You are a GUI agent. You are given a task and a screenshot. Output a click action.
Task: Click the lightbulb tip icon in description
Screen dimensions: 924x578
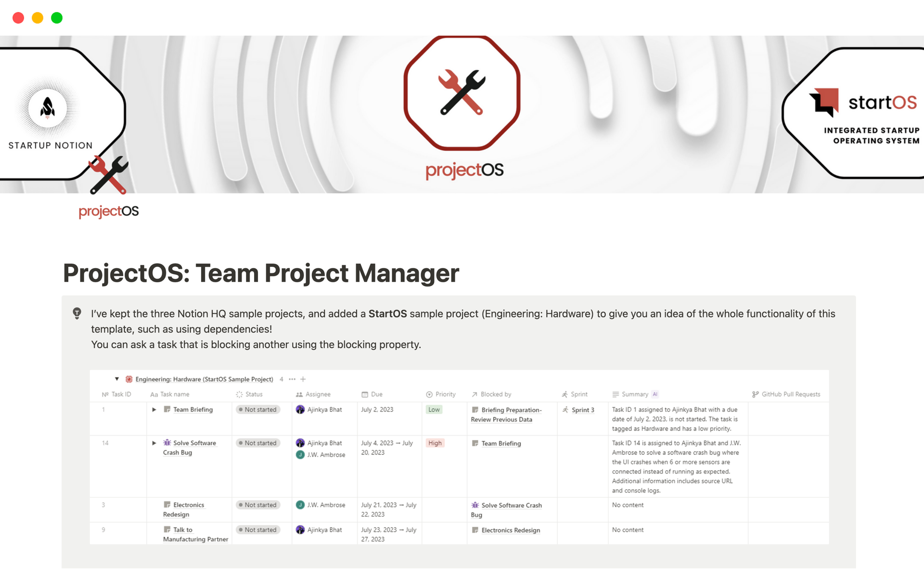coord(77,311)
